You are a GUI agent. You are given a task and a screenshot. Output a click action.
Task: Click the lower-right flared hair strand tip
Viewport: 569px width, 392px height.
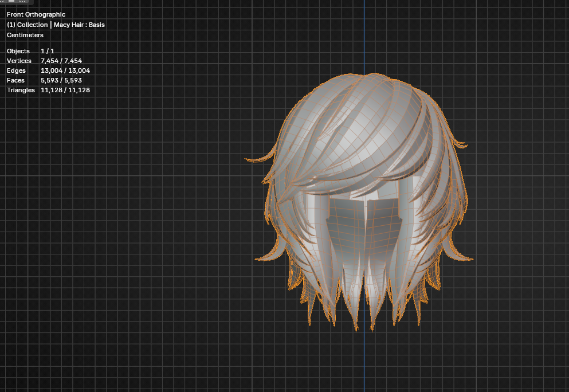[471, 259]
